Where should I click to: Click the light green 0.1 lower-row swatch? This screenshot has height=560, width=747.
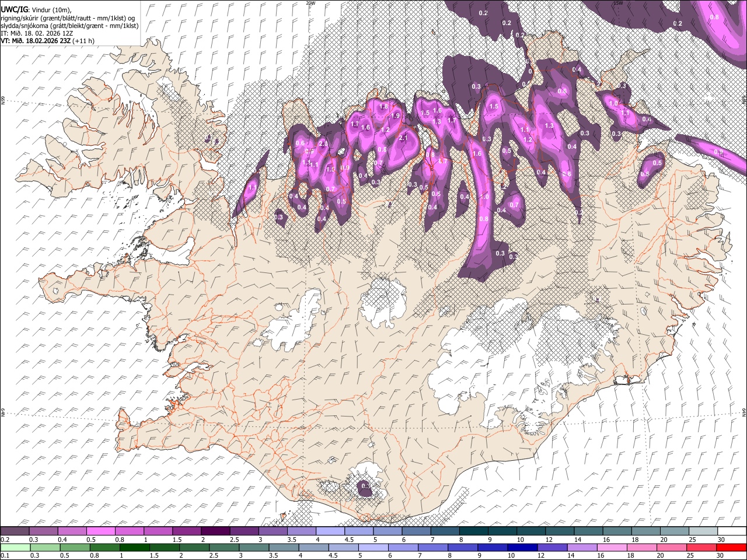pyautogui.click(x=15, y=547)
